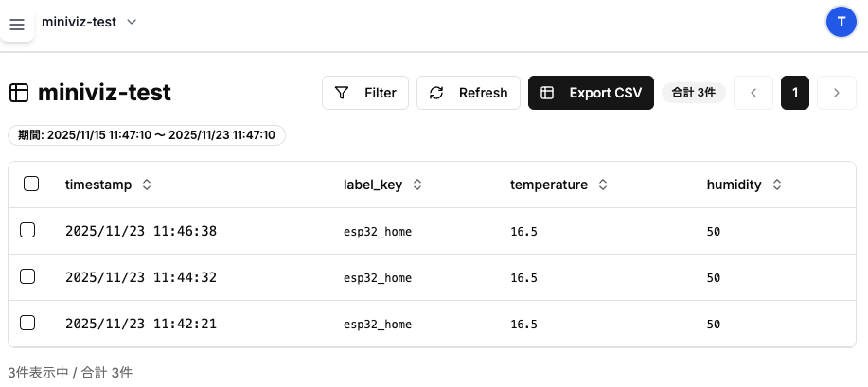Viewport: 868px width, 387px height.
Task: Click the user avatar T icon
Action: pyautogui.click(x=841, y=22)
